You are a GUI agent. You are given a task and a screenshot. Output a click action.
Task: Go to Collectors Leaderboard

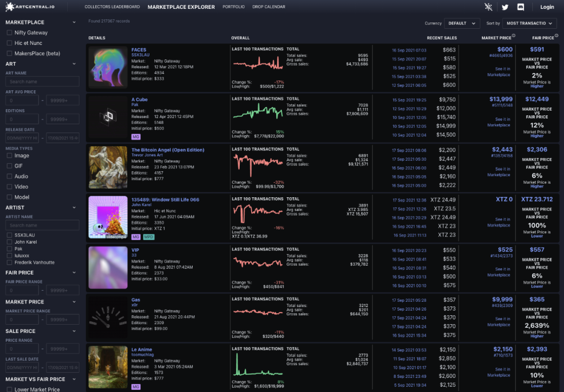click(112, 7)
